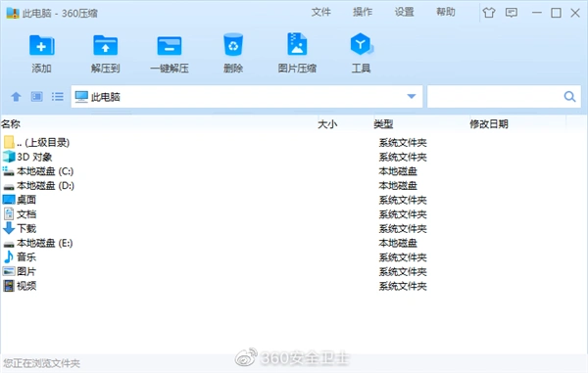
Task: Select '本地磁盘 (D:)' text
Action: pyautogui.click(x=45, y=185)
